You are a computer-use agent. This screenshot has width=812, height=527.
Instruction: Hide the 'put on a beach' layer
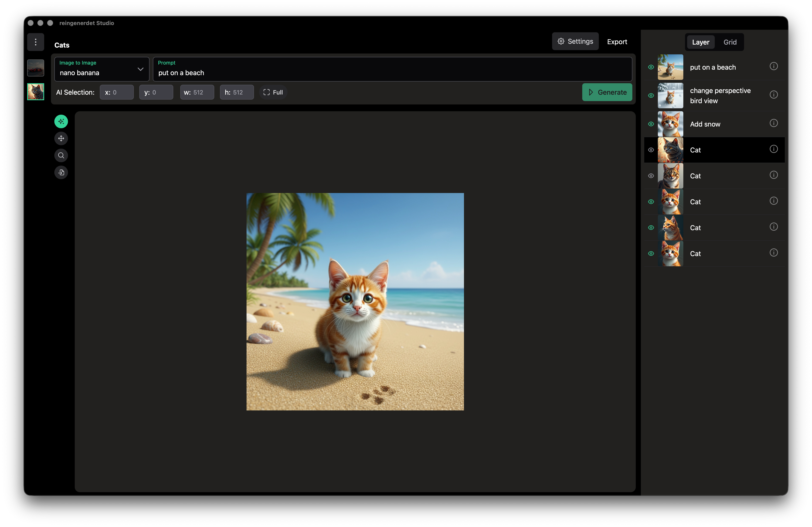[x=651, y=67]
